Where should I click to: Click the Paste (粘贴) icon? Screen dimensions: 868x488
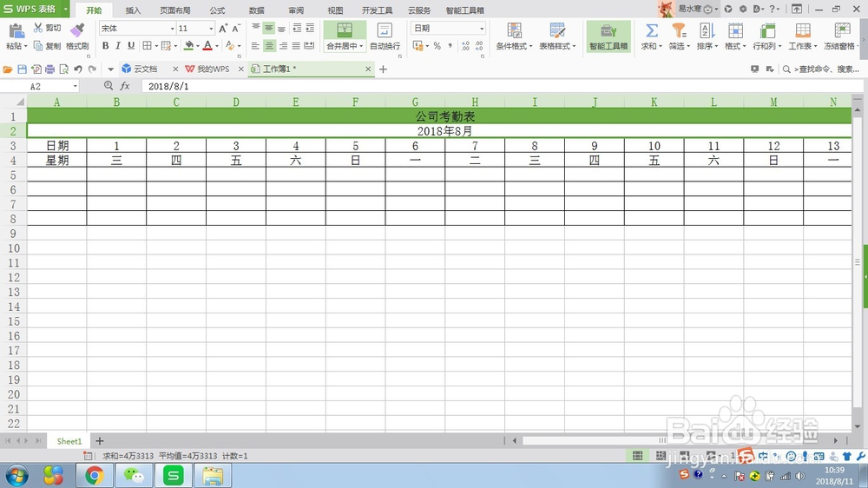pos(16,31)
